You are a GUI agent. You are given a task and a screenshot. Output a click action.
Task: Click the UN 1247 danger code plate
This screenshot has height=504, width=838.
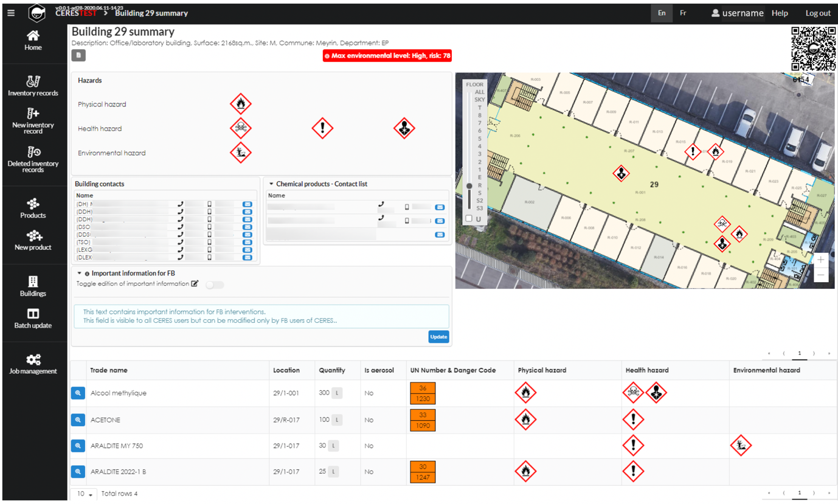click(x=423, y=472)
